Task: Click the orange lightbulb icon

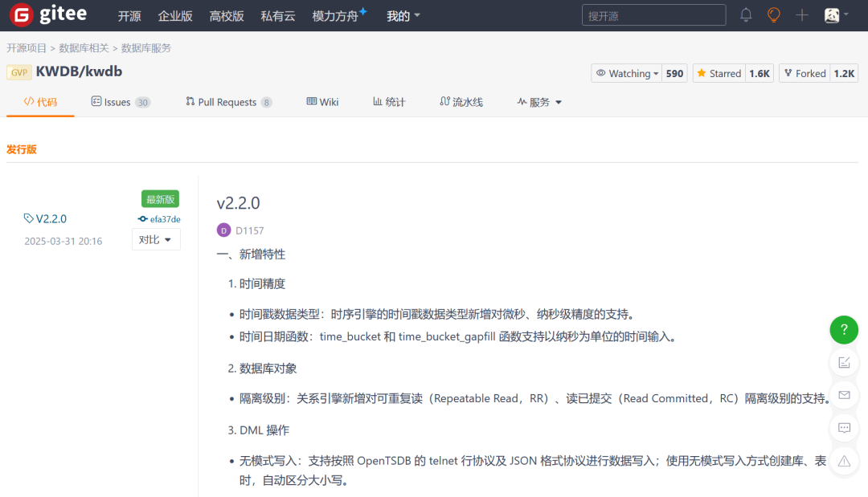Action: [773, 15]
